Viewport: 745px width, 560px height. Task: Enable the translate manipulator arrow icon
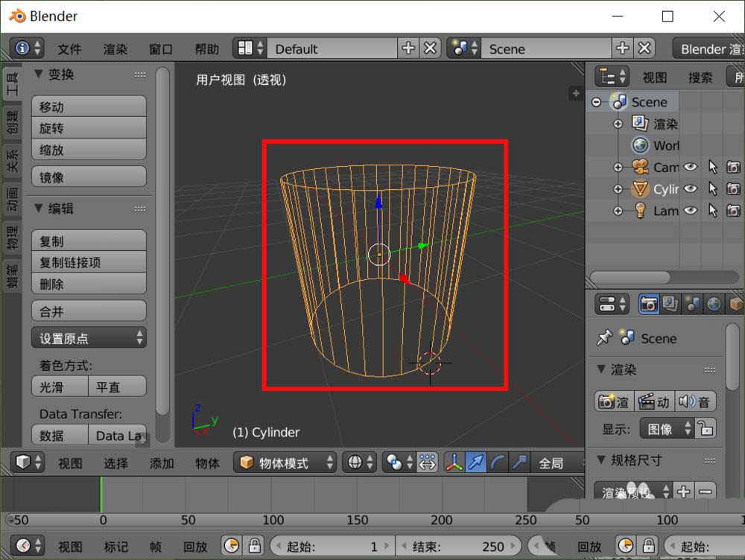476,462
